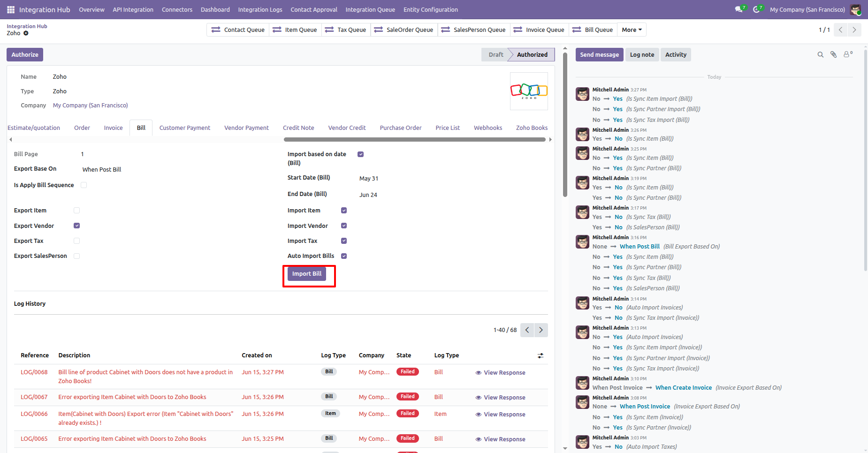The width and height of the screenshot is (868, 453).
Task: Open the LOG/0067 reference
Action: tap(34, 397)
